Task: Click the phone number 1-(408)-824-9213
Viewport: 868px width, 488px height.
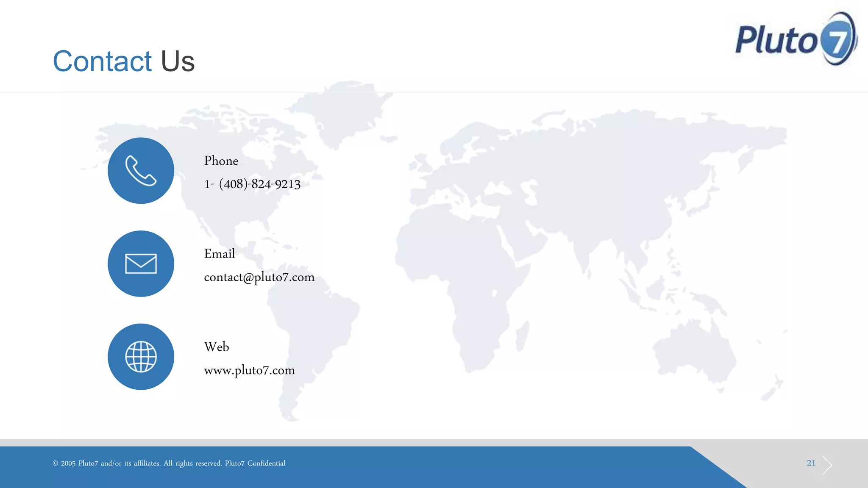Action: (x=252, y=184)
